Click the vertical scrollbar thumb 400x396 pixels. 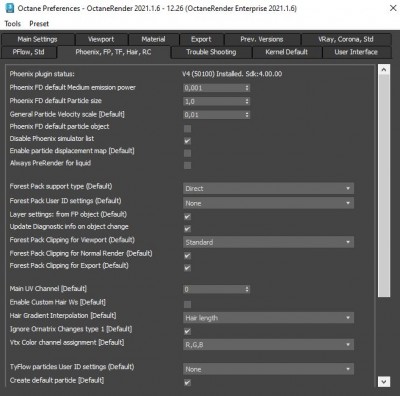pyautogui.click(x=384, y=186)
